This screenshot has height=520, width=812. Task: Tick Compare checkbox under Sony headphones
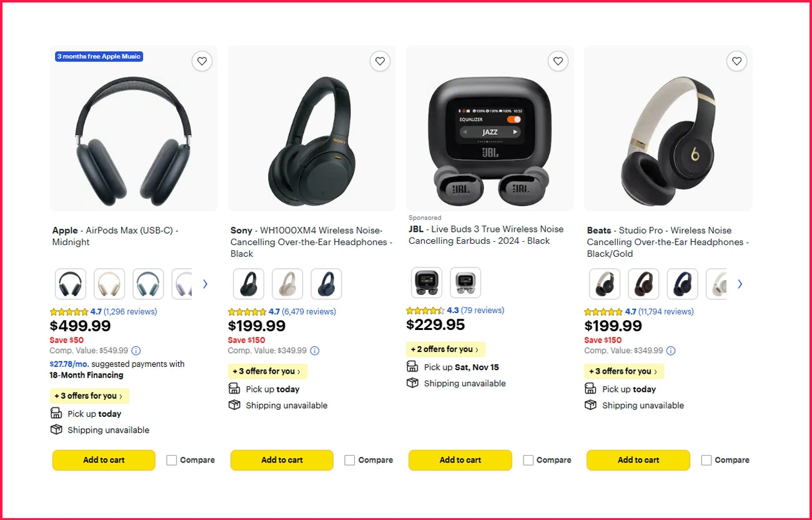click(350, 460)
